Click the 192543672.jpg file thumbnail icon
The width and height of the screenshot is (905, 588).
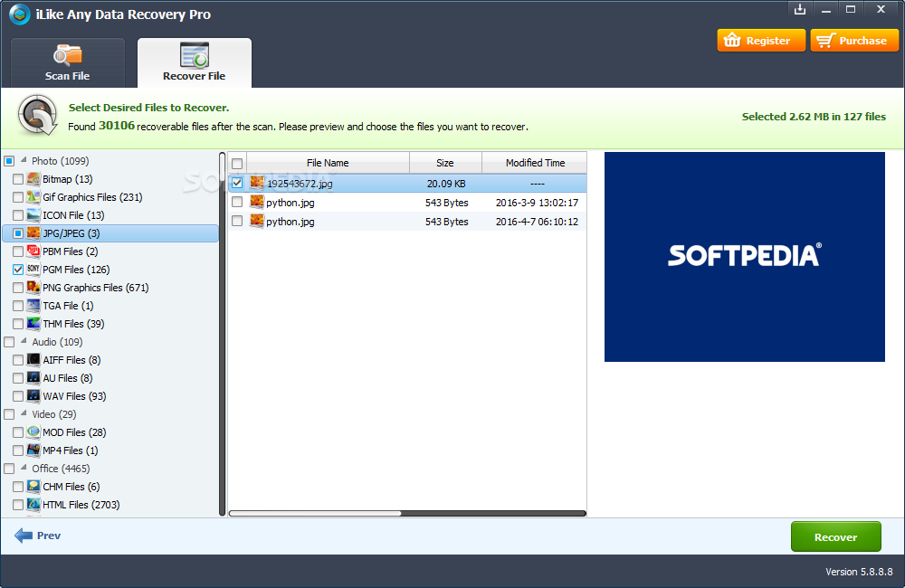(257, 183)
